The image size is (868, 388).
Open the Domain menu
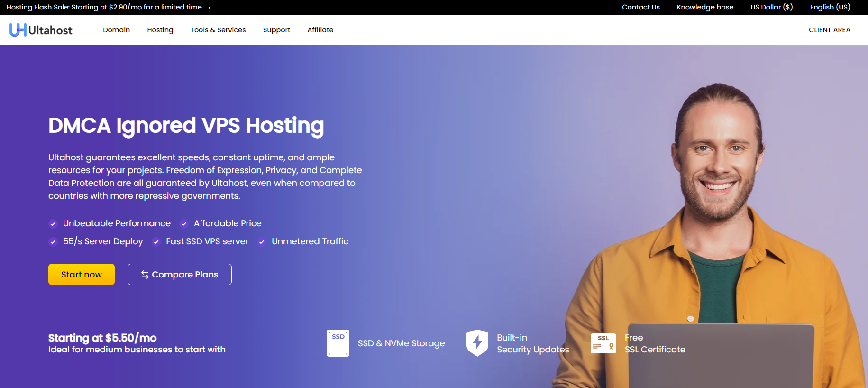[x=117, y=30]
